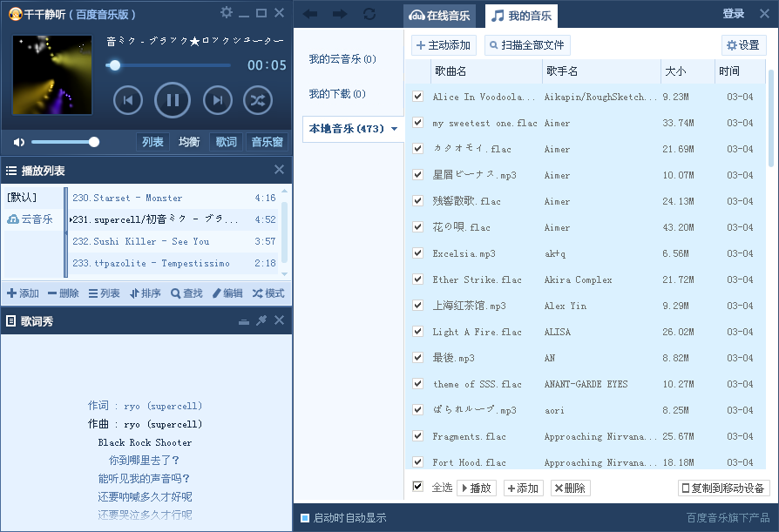779x532 pixels.
Task: Adjust the volume slider handle
Action: 93,142
